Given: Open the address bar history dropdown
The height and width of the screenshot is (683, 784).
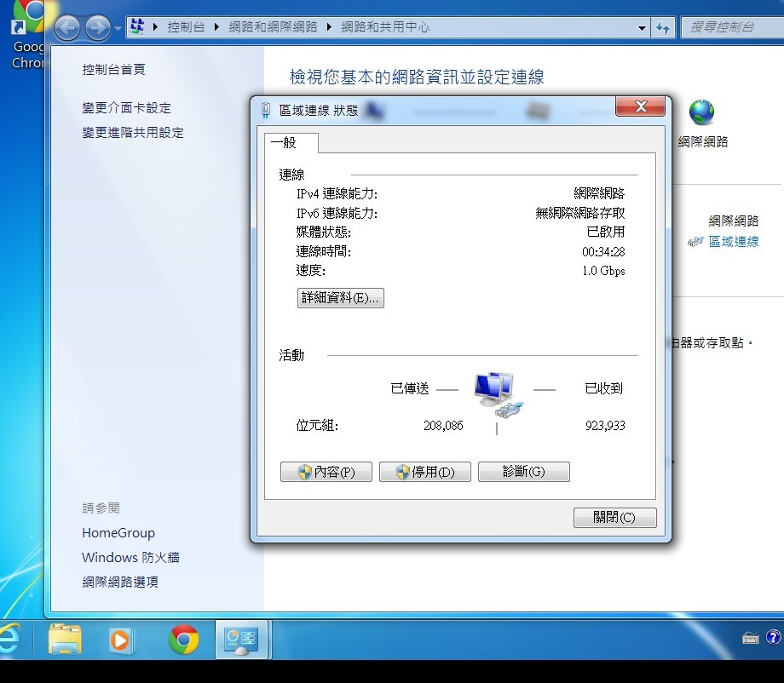Looking at the screenshot, I should [x=642, y=28].
